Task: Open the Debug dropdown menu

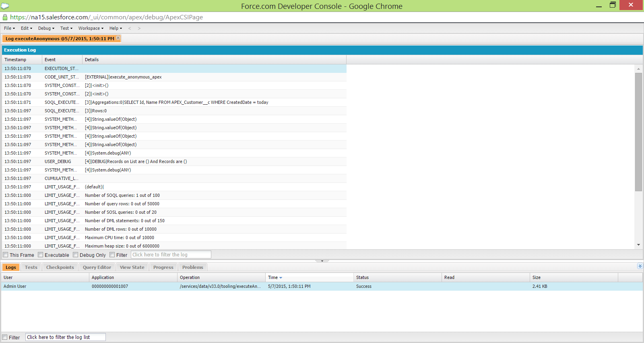Action: 46,28
